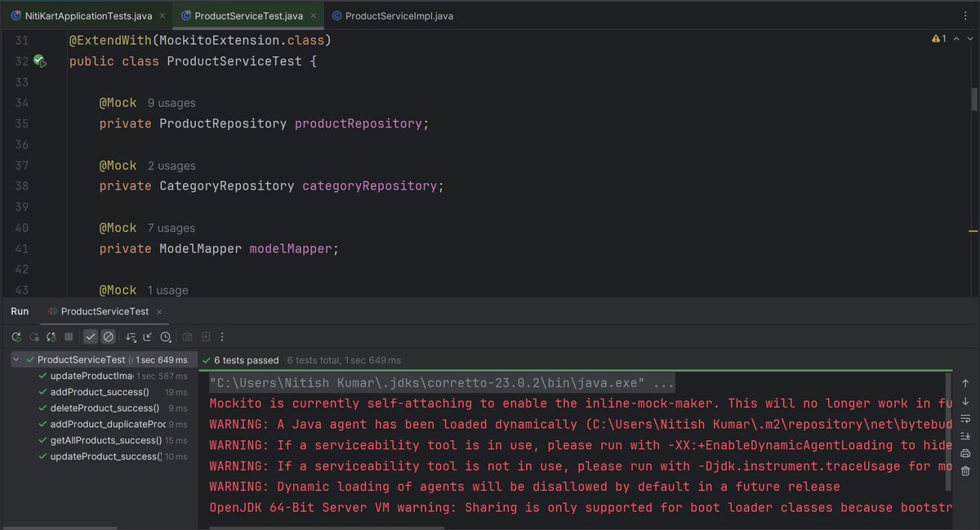
Task: Click the Rerun Failed Tests button
Action: coord(34,336)
